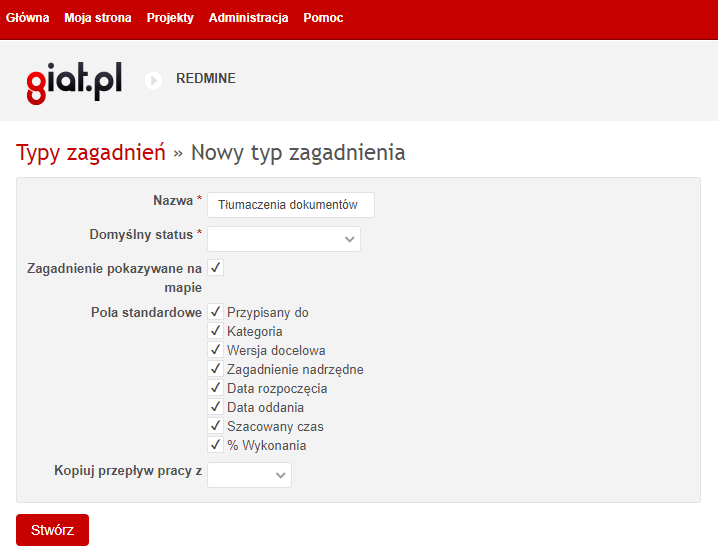Toggle Wersja docelowa checkbox
Viewport: 718px width, 555px height.
click(x=216, y=350)
